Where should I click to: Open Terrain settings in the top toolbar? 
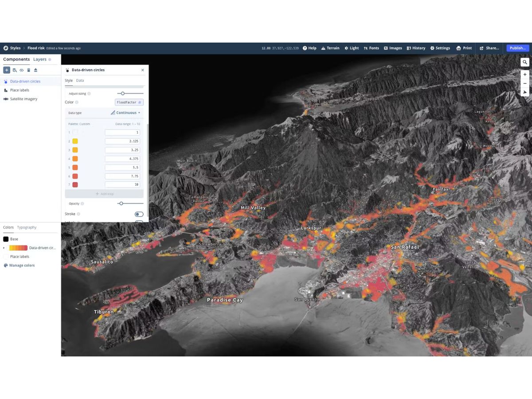click(330, 48)
